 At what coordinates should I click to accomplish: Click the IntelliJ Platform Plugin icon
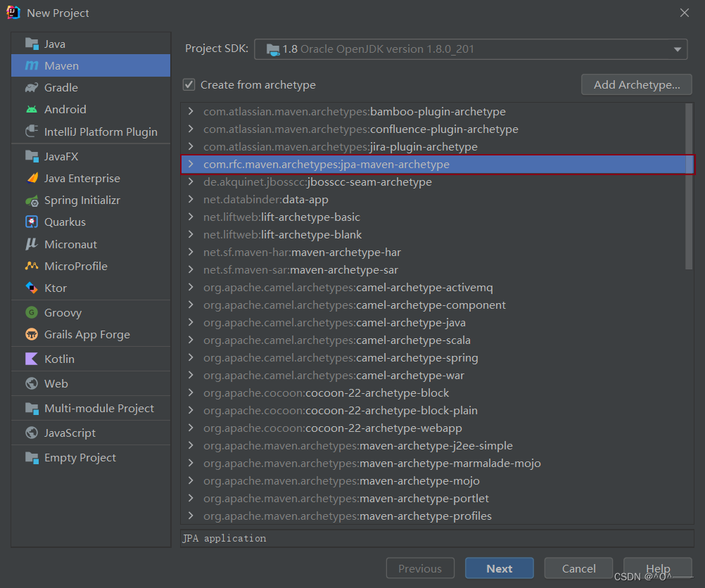point(32,132)
